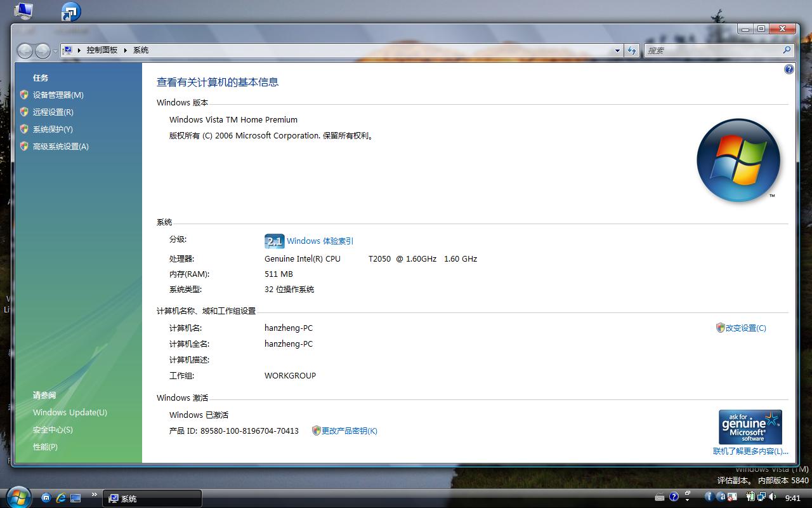Click the shield icon beside 设备管理器
This screenshot has height=508, width=812.
pos(25,95)
